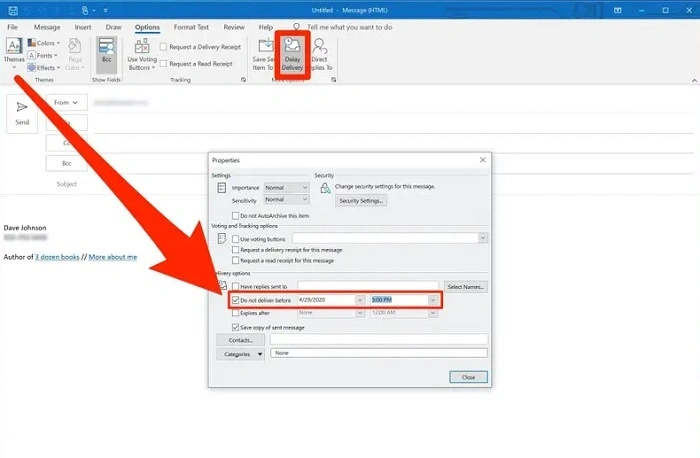700x458 pixels.
Task: Switch to the Message tab
Action: (x=47, y=27)
